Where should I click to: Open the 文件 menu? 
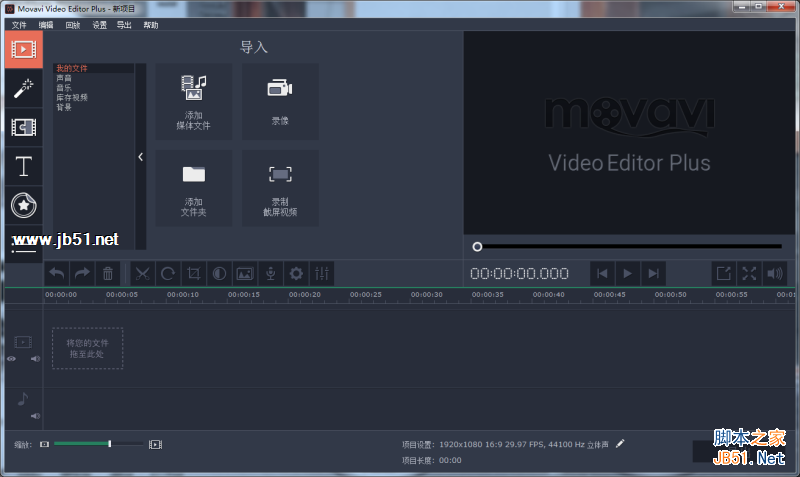tap(19, 25)
